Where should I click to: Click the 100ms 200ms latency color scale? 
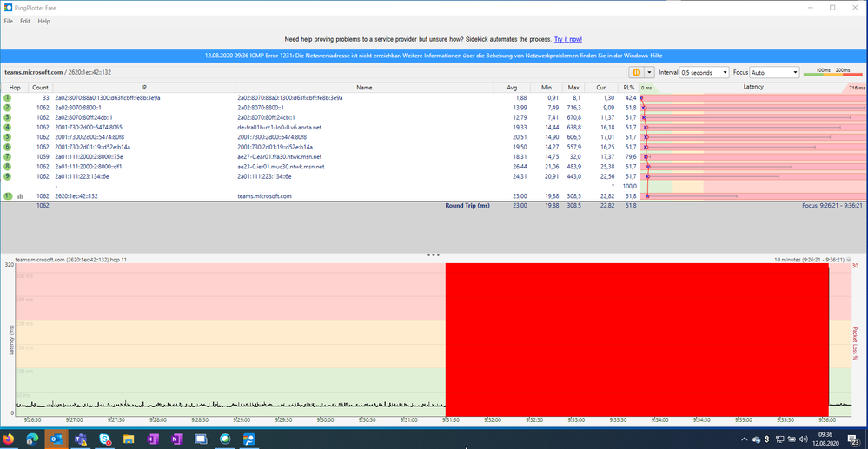tap(832, 72)
